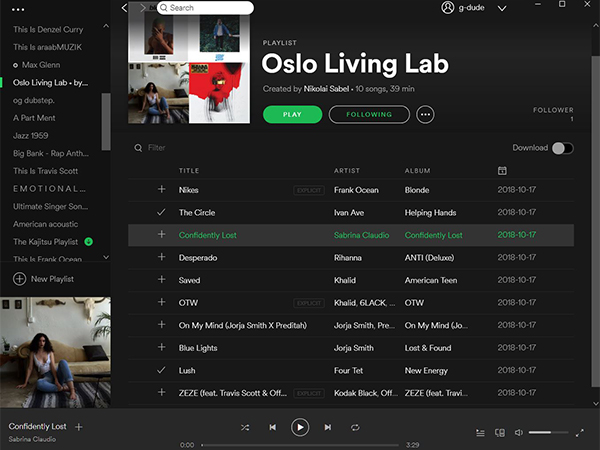Select the track title Lush
600x450 pixels.
(187, 371)
